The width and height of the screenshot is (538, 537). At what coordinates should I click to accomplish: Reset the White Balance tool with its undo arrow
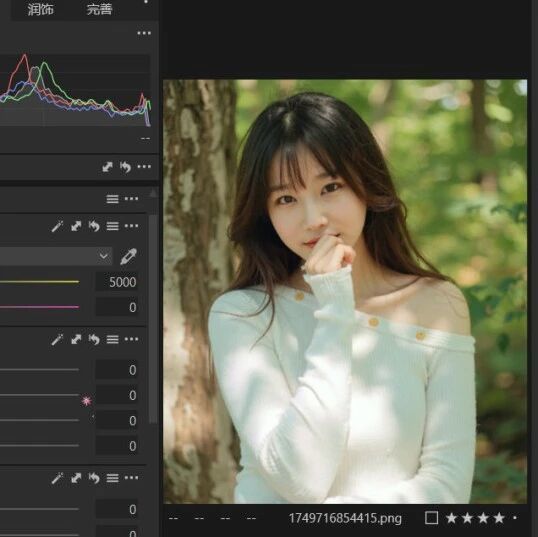(x=94, y=226)
